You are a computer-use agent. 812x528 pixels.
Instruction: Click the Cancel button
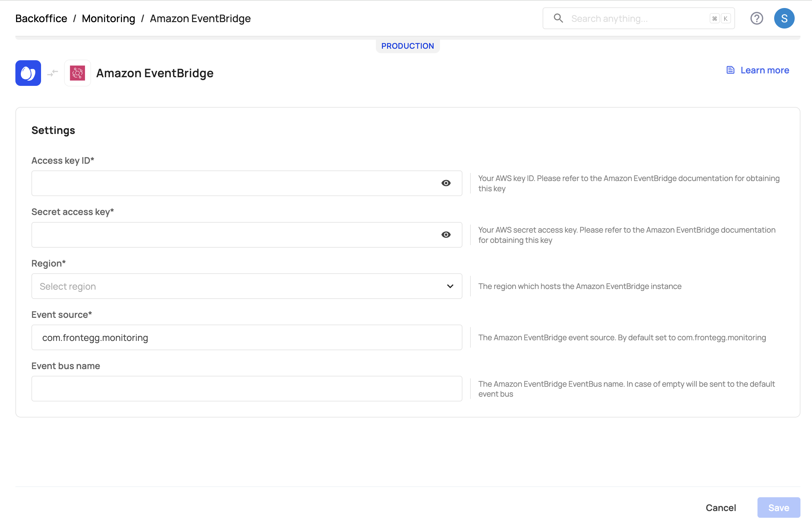click(721, 507)
